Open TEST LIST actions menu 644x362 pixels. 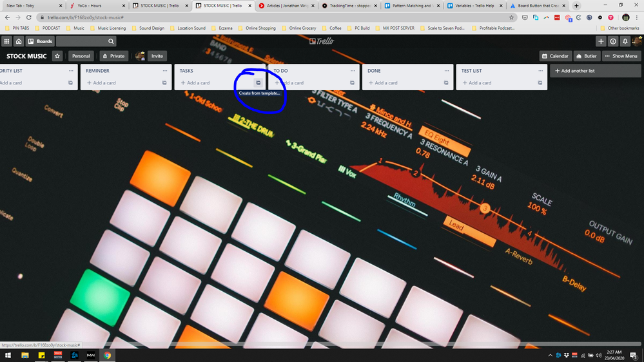click(x=540, y=71)
